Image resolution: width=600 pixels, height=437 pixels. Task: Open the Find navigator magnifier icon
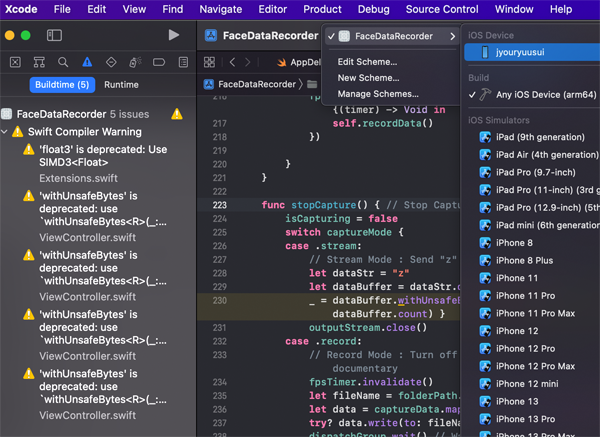(x=63, y=62)
